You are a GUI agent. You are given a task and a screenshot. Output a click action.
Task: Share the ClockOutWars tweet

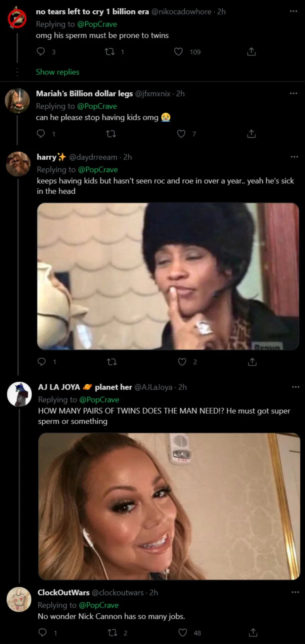point(253,633)
